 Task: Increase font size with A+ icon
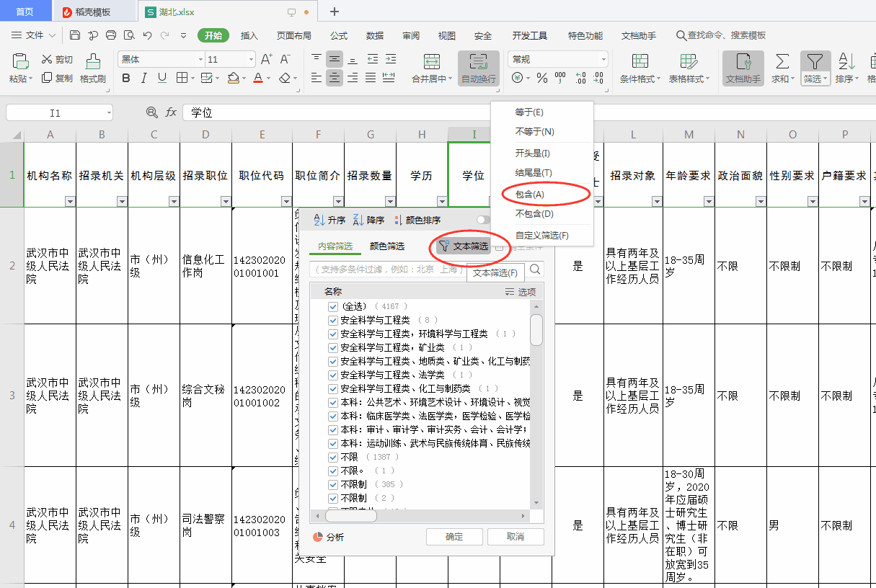266,59
